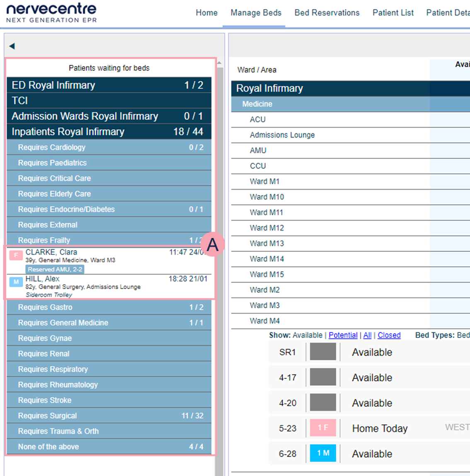Select Ward M3 in the ward list

click(264, 305)
